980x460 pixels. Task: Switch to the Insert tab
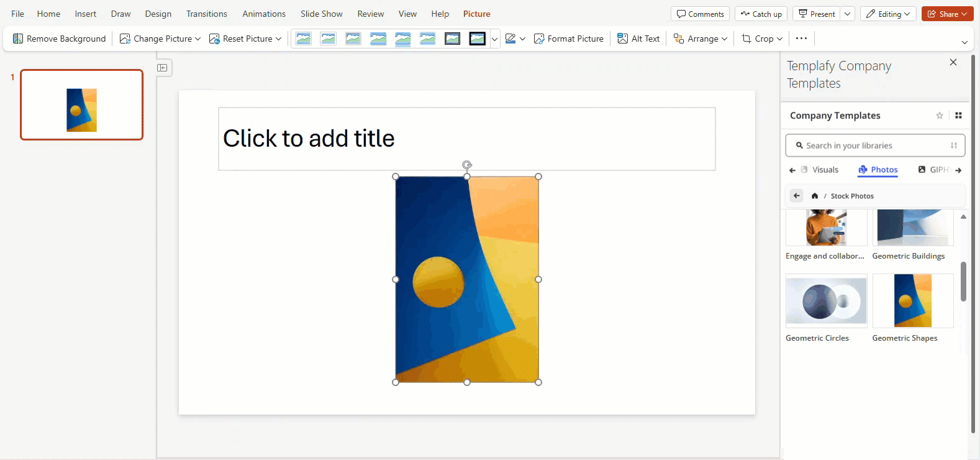click(x=86, y=14)
